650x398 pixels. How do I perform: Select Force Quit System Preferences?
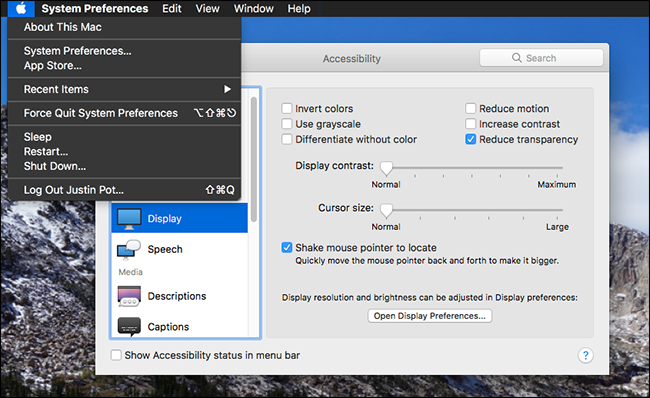pos(124,113)
